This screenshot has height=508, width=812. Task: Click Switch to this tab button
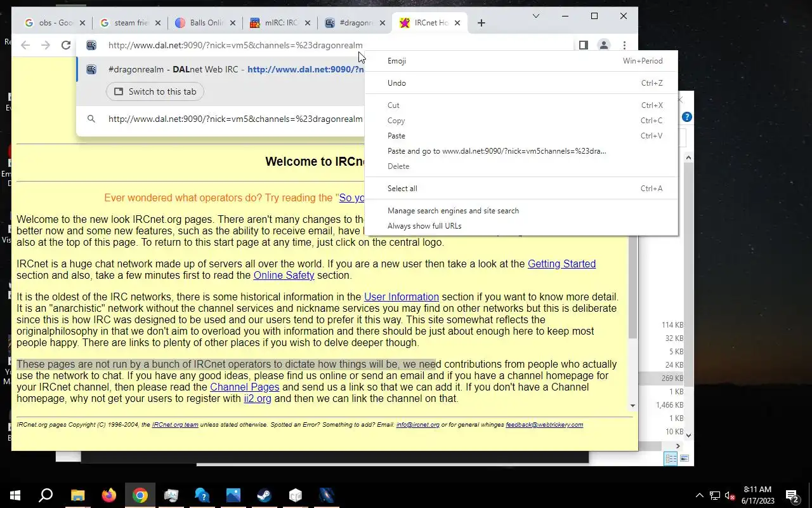(x=155, y=91)
